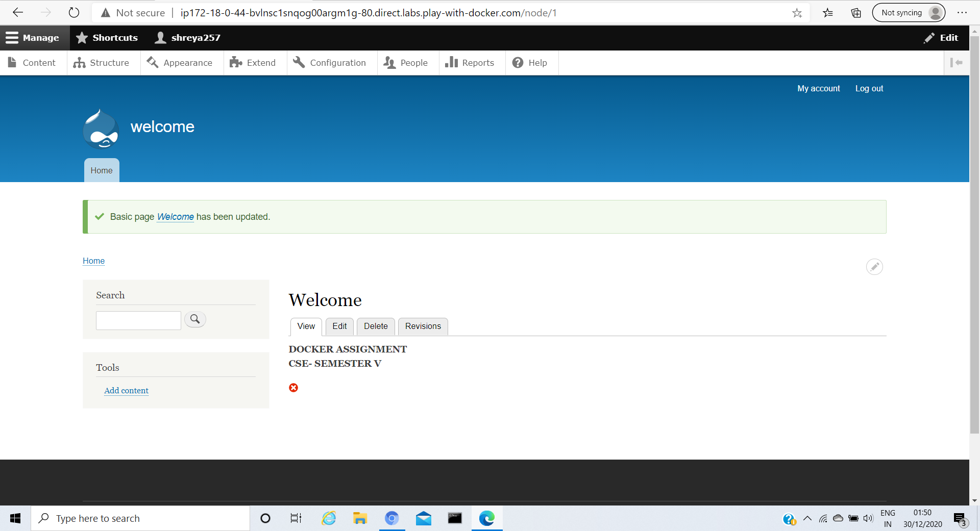Open the browser settings menu
The width and height of the screenshot is (980, 531).
963,12
